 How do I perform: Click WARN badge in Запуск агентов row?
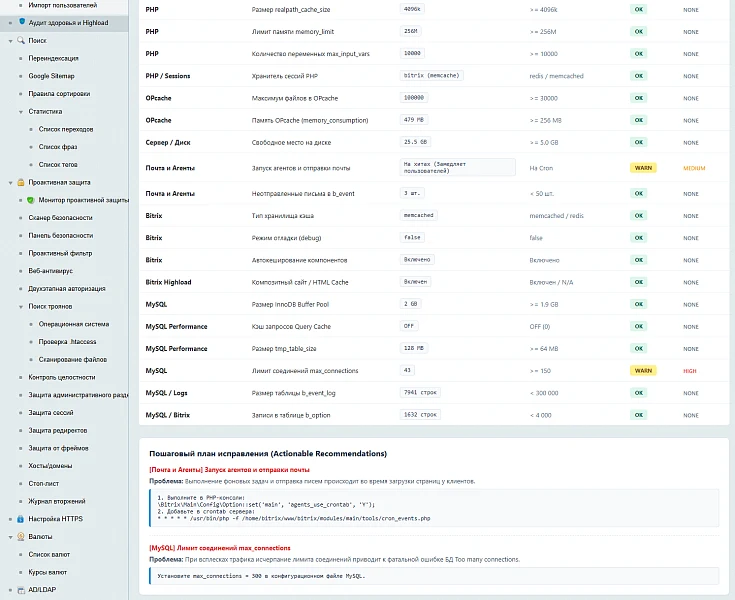pos(643,168)
